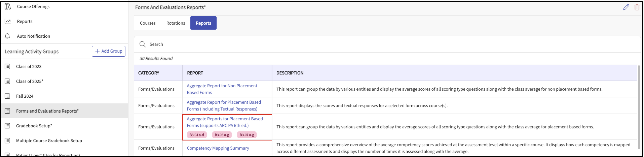Click the Course Offerings books icon

[8, 7]
